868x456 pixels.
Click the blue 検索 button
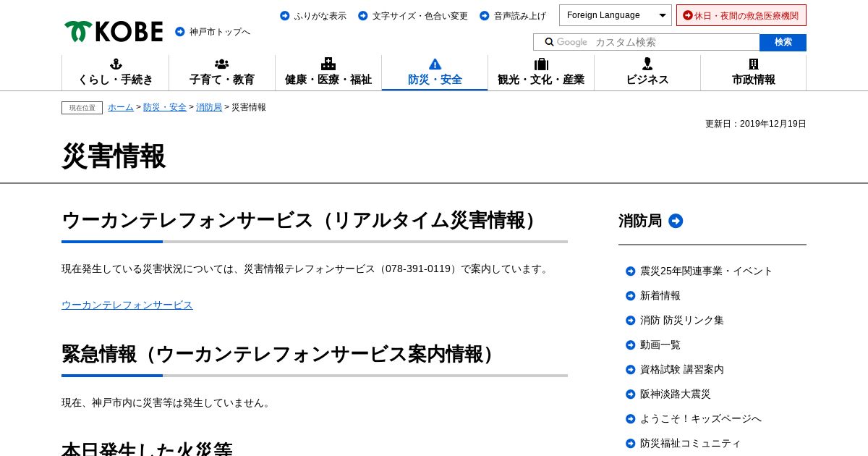[783, 42]
